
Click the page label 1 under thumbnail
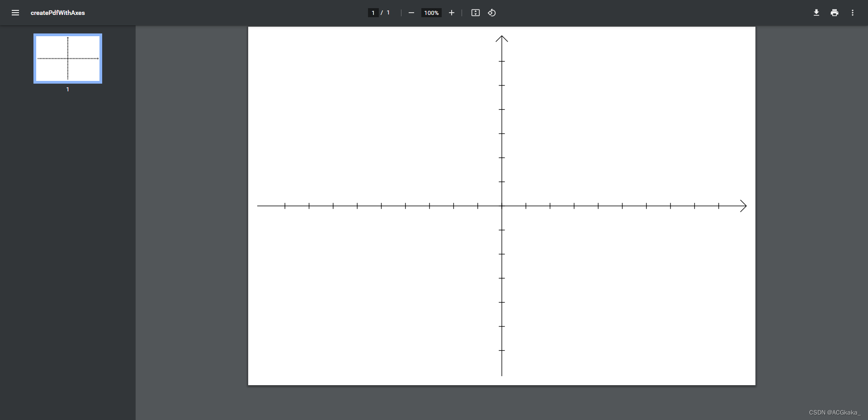click(68, 90)
